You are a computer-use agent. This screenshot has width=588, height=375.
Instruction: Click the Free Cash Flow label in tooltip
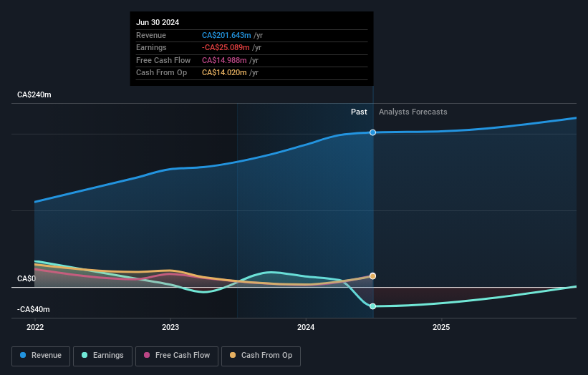click(163, 60)
